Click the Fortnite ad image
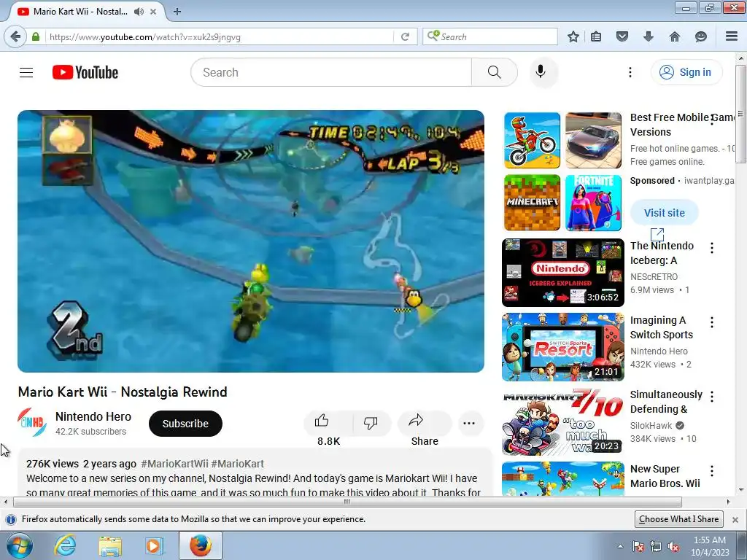747x560 pixels. click(594, 203)
